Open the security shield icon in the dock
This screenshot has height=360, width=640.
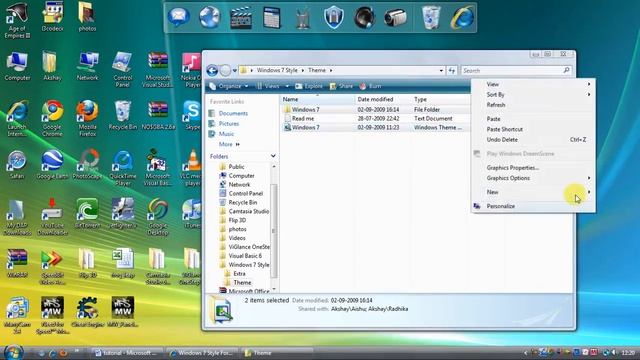tap(333, 18)
